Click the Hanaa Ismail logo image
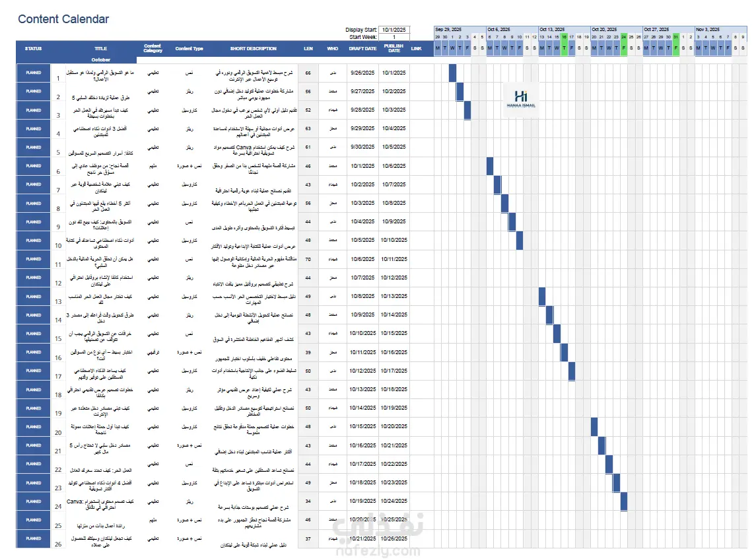 pos(521,100)
